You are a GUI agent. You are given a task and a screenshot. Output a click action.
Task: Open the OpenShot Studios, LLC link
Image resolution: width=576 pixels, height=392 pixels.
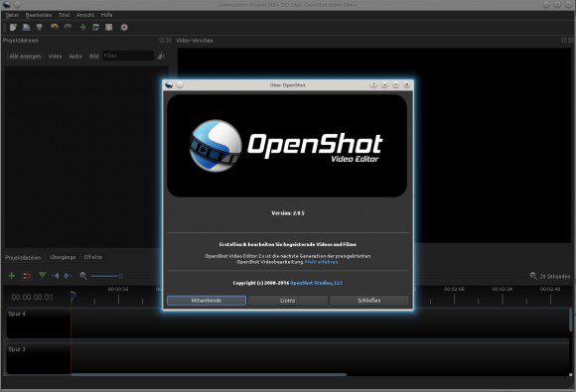click(316, 283)
